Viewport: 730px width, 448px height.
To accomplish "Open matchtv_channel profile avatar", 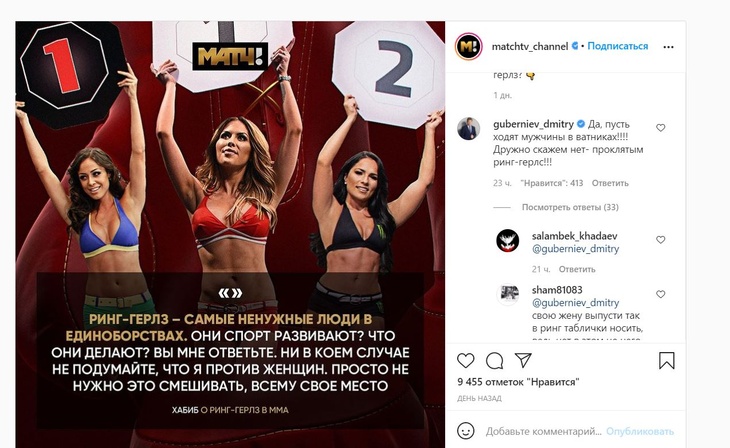I will click(x=468, y=47).
